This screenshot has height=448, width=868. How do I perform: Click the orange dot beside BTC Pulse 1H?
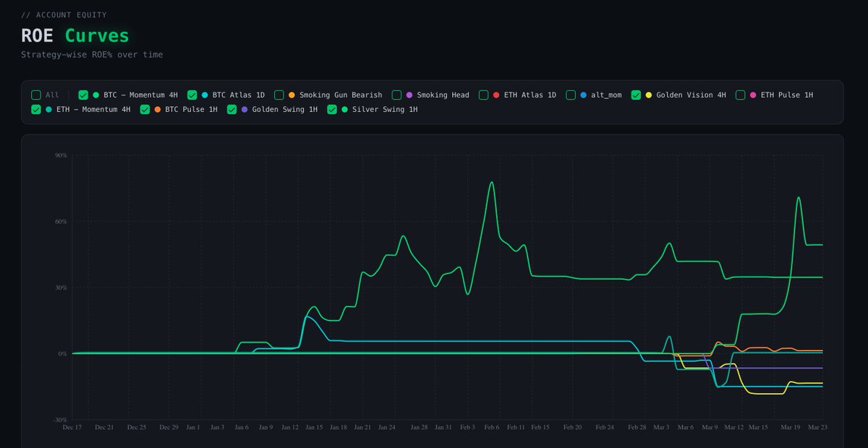click(157, 109)
